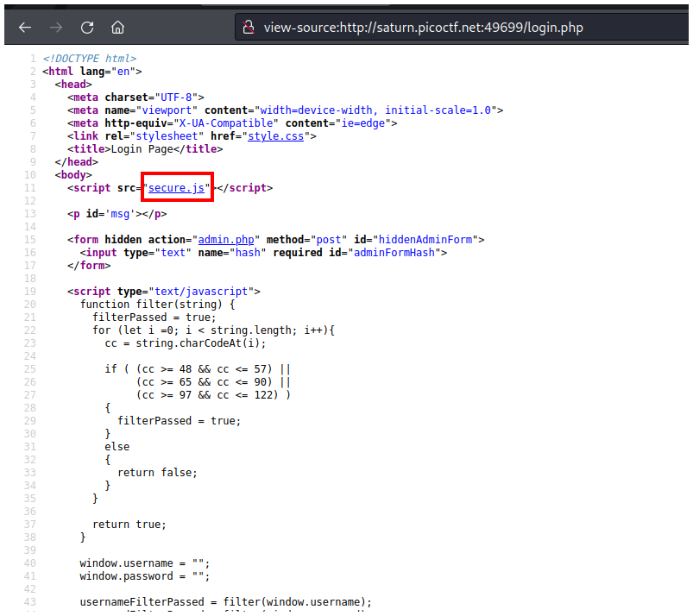Focus the view-source URL address bar
This screenshot has height=616, width=693.
tap(423, 28)
